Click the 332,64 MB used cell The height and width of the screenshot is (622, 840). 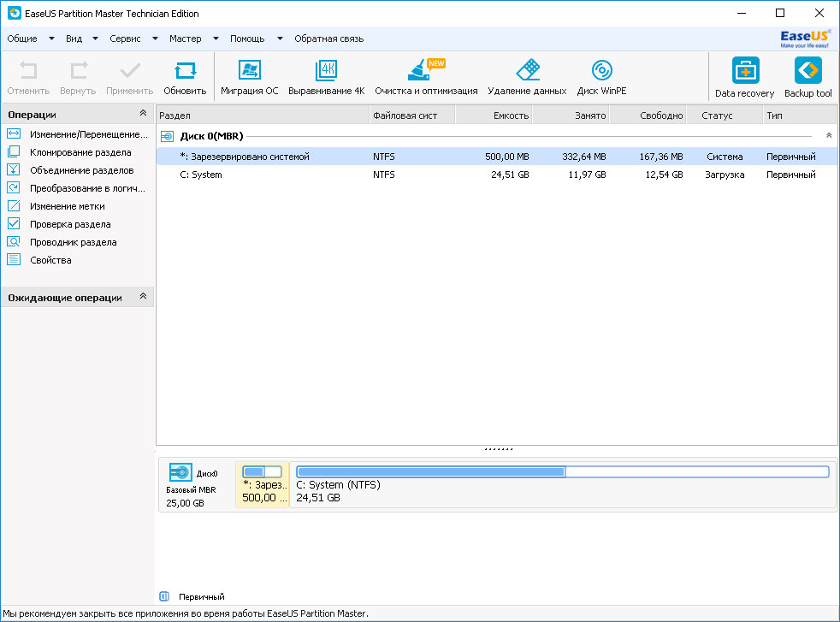point(584,157)
